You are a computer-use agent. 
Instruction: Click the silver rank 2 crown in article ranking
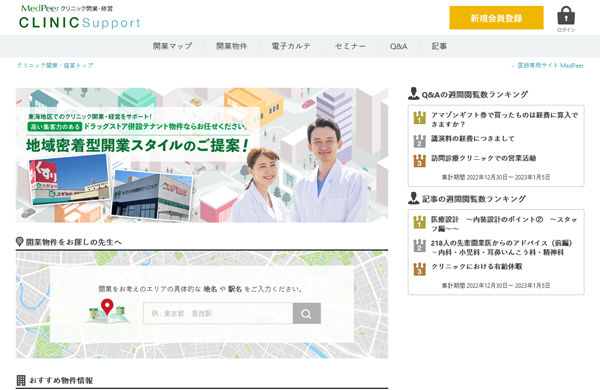(419, 245)
